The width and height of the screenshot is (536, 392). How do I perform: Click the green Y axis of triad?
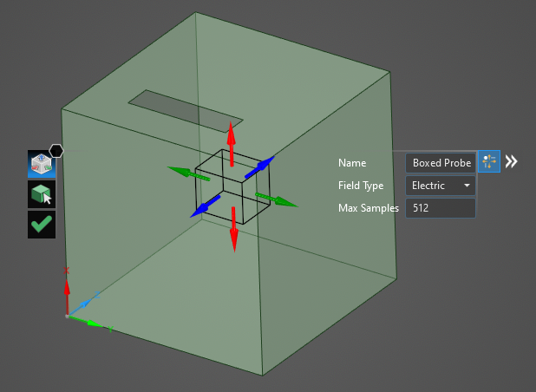pyautogui.click(x=86, y=321)
